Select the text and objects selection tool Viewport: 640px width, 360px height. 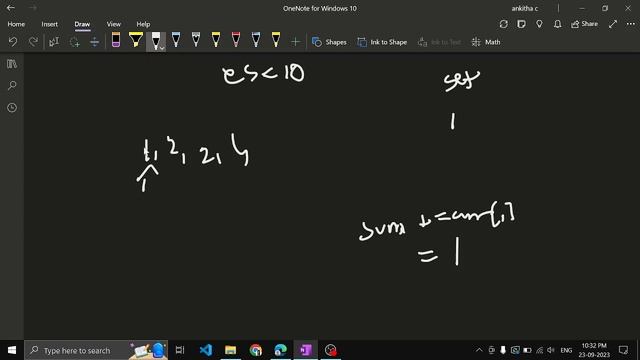coord(54,42)
